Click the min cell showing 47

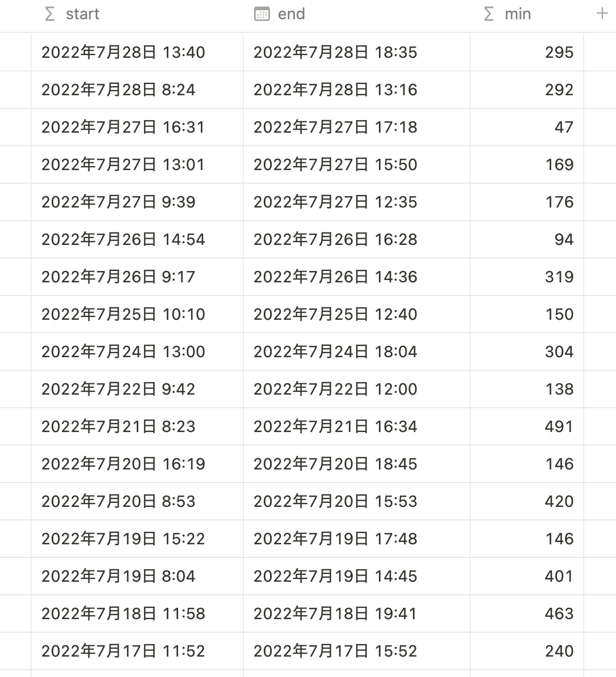pyautogui.click(x=527, y=127)
